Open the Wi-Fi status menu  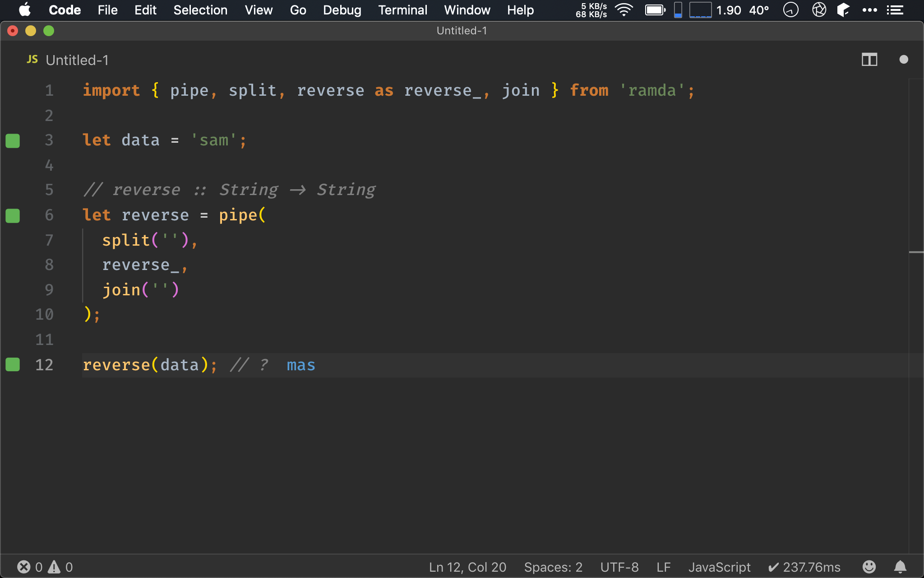coord(624,10)
